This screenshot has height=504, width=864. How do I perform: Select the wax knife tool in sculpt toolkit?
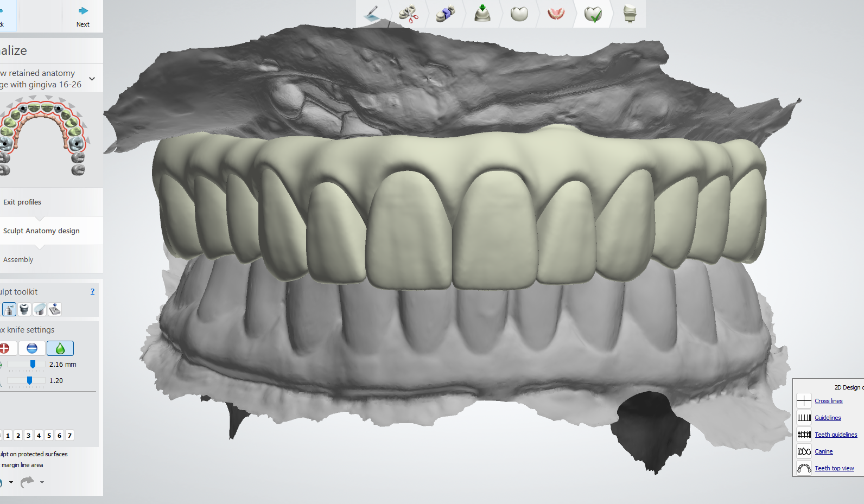[x=9, y=309]
